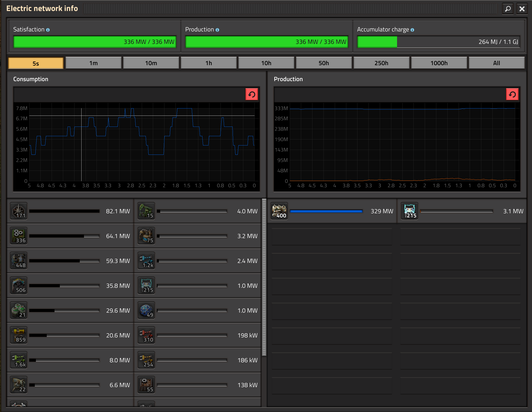
Task: Click the Electric network info title
Action: point(42,8)
